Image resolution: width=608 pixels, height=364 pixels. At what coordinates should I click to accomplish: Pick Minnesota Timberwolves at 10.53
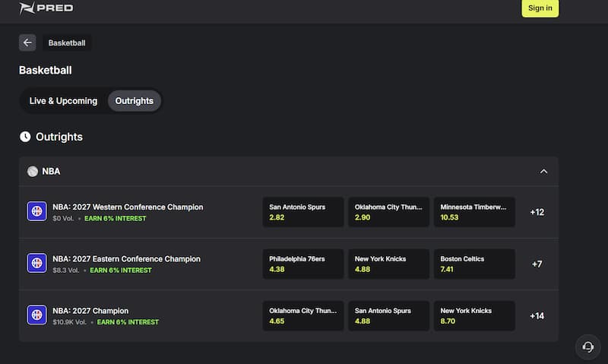[474, 212]
